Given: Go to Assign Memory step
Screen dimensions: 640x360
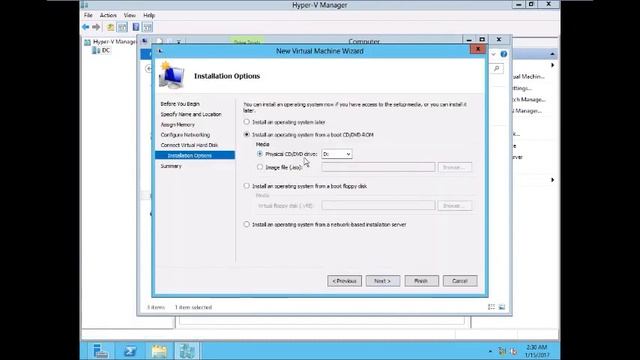Looking at the screenshot, I should point(178,124).
